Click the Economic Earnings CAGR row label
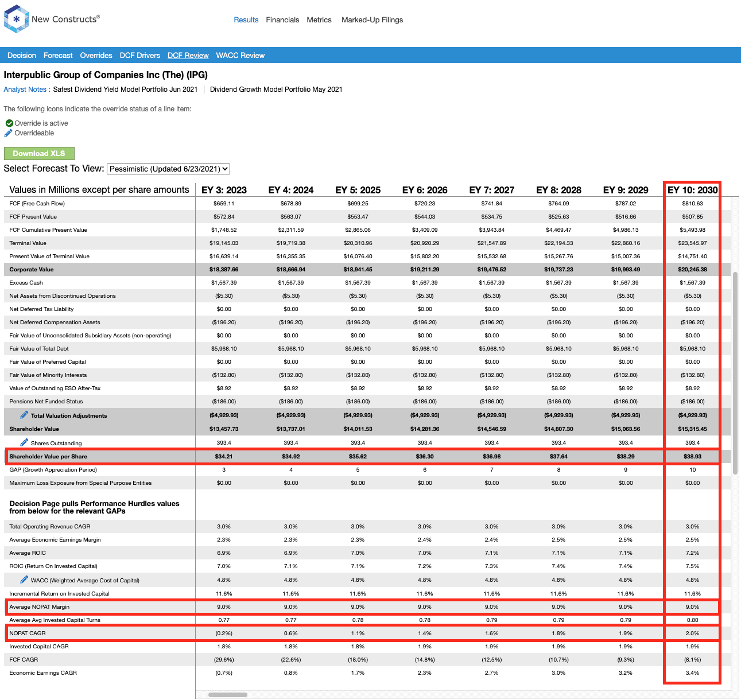This screenshot has height=700, width=741. coord(43,673)
